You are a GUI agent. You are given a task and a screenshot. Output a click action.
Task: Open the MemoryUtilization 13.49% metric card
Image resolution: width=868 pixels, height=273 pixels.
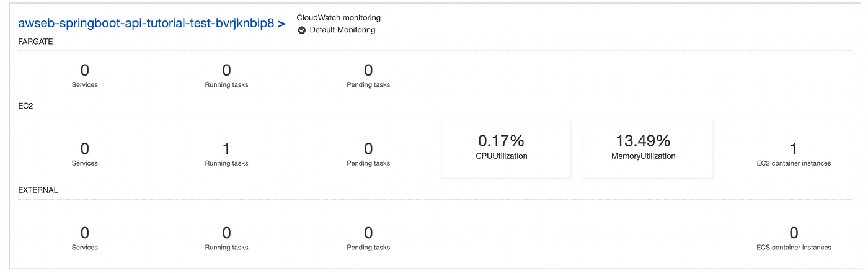647,150
